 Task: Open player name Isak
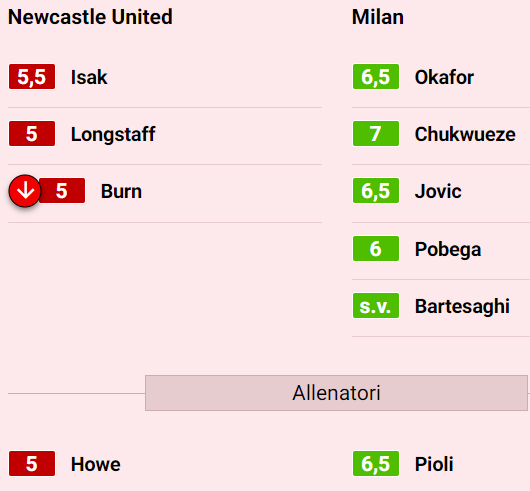pyautogui.click(x=89, y=77)
